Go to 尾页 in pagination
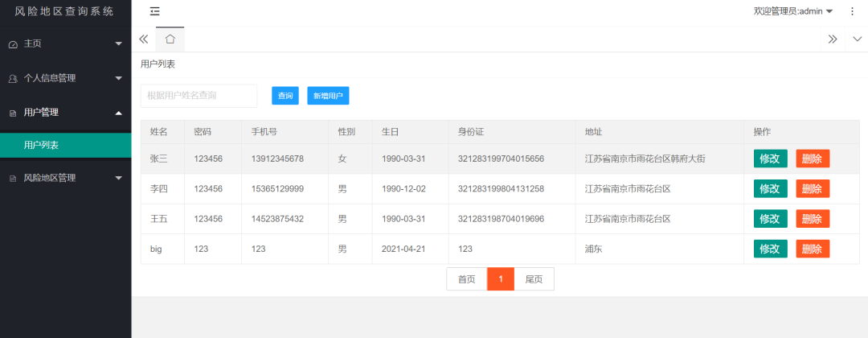The image size is (868, 338). [534, 279]
